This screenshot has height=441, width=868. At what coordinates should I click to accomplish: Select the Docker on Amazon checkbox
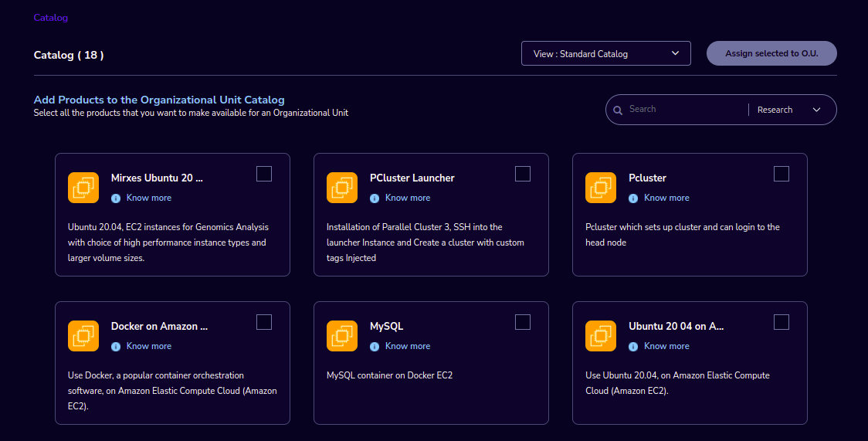264,322
